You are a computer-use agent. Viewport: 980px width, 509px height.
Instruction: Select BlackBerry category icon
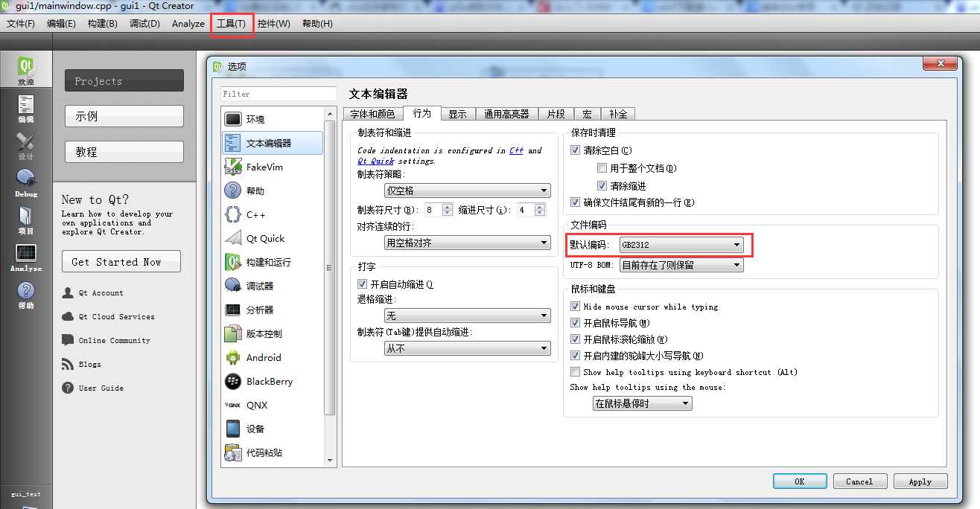point(233,381)
